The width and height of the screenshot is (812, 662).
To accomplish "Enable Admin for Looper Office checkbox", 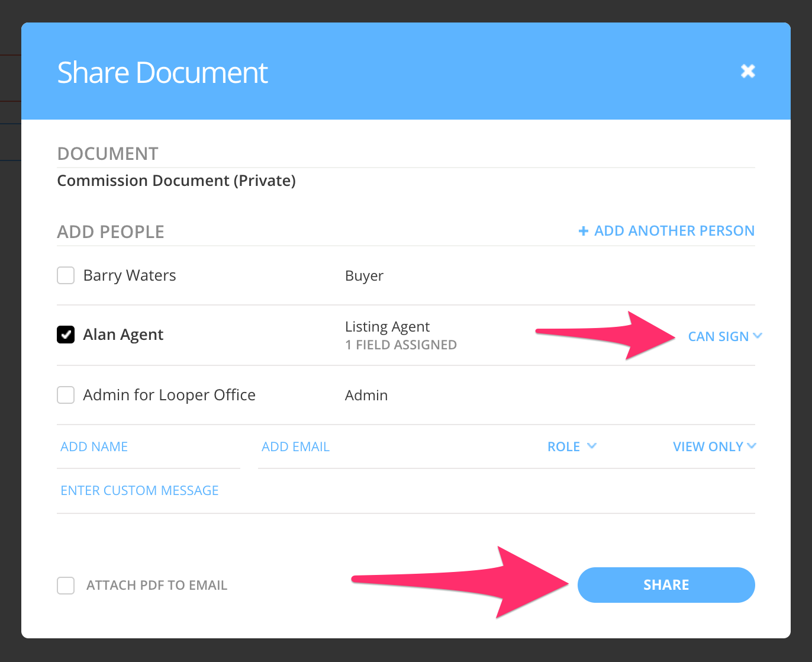I will click(x=66, y=395).
